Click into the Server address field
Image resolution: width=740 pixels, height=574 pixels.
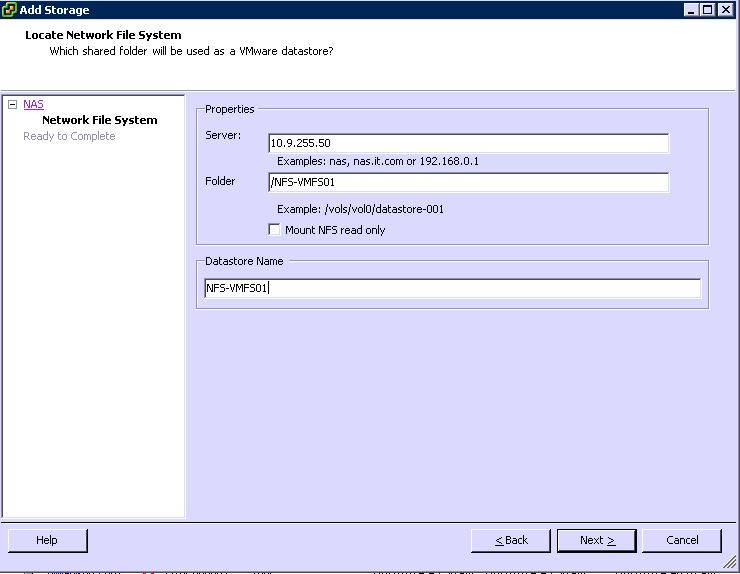coord(469,143)
